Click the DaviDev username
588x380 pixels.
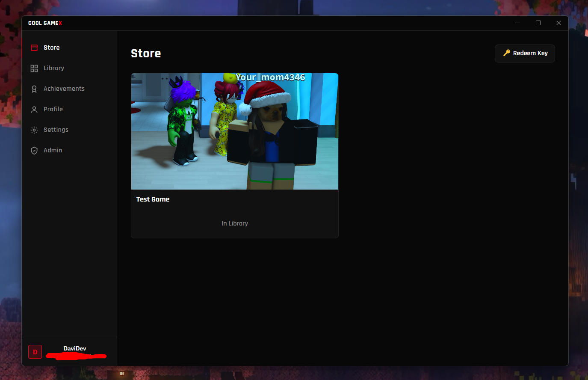tap(75, 348)
